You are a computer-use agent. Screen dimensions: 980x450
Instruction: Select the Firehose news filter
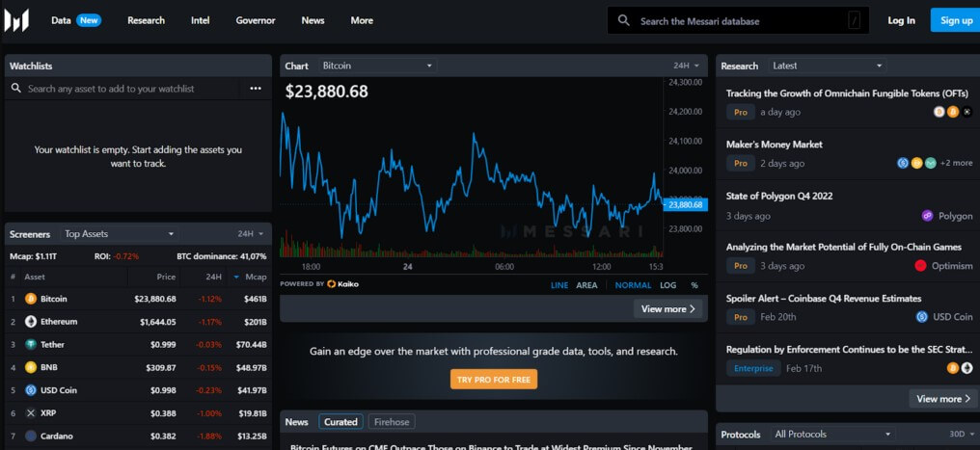coord(392,422)
